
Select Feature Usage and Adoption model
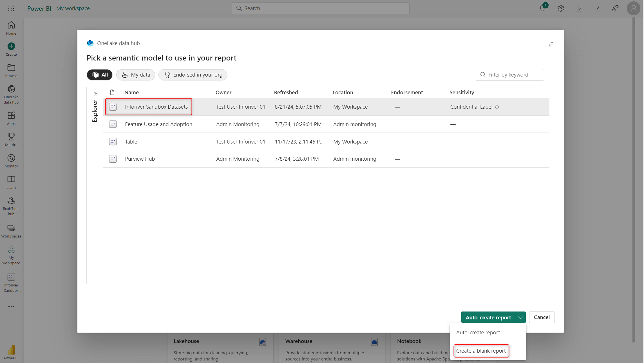pyautogui.click(x=326, y=124)
